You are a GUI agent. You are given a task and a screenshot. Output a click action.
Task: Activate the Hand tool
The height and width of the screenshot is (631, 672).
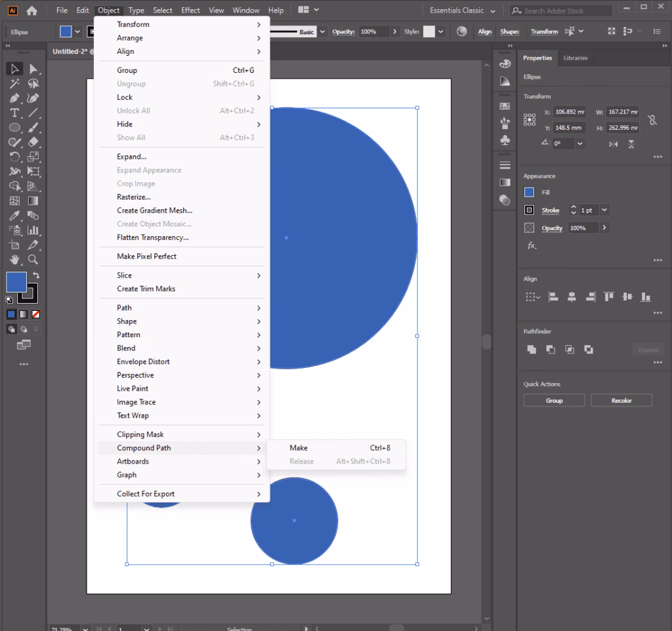click(14, 259)
